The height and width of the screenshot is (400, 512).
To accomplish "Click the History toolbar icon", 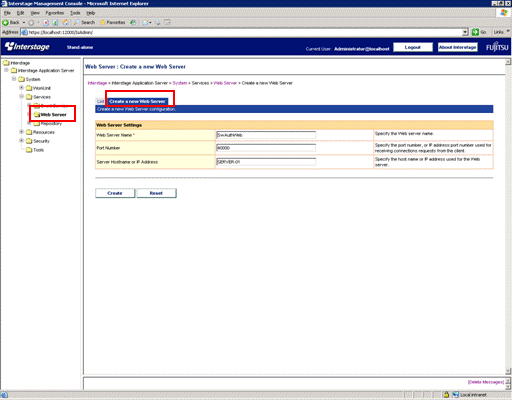I will [x=133, y=23].
